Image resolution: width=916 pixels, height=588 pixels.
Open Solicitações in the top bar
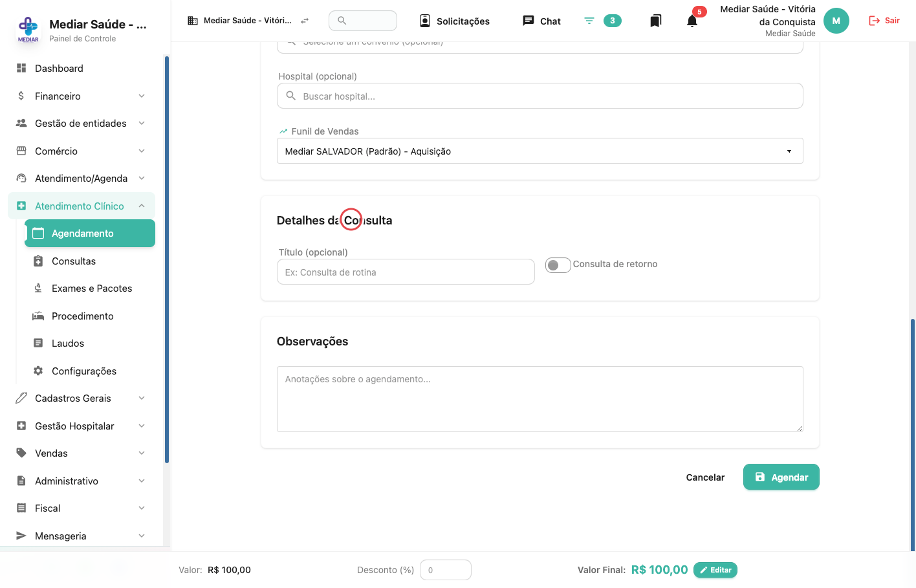[x=455, y=21]
